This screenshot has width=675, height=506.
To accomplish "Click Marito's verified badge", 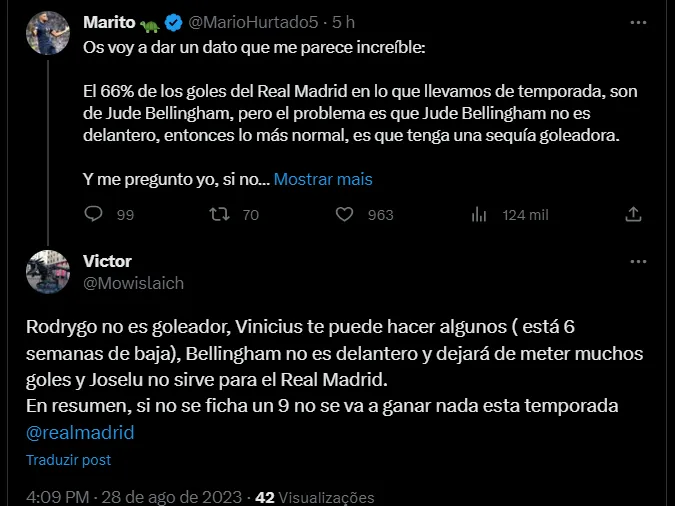I will (x=174, y=22).
